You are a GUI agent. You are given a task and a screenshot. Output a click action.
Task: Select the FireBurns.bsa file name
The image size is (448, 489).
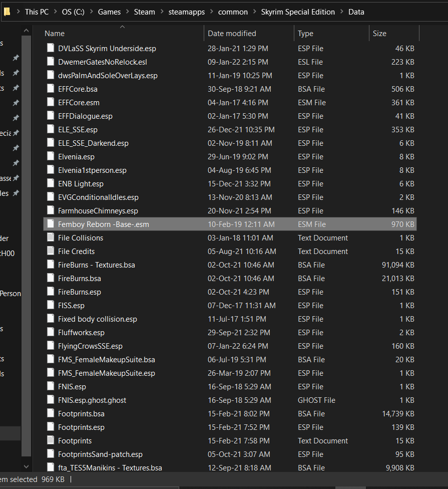tap(80, 279)
